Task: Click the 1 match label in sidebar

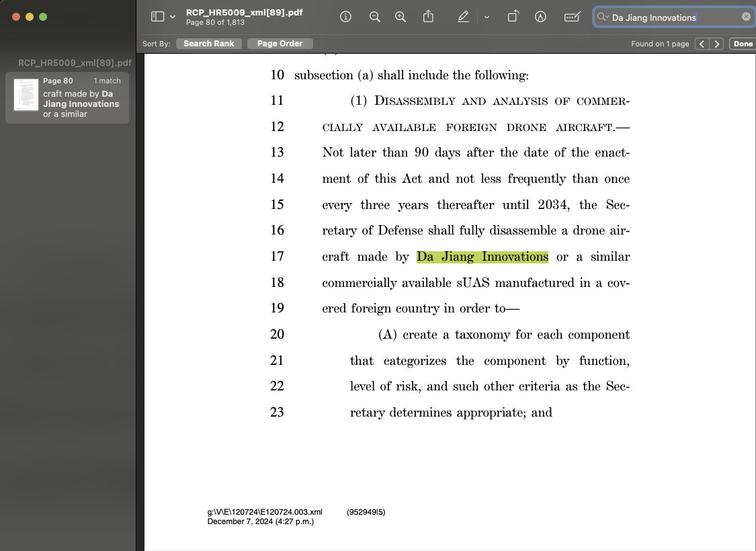Action: (x=107, y=81)
